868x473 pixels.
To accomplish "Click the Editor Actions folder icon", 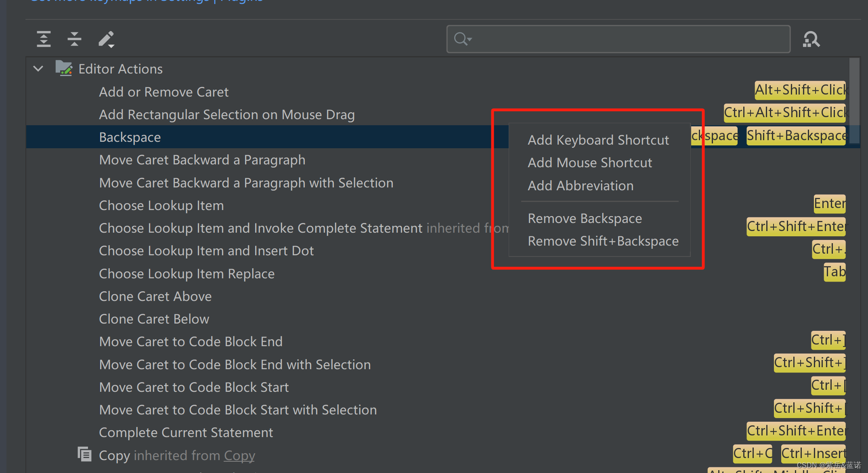I will [64, 69].
